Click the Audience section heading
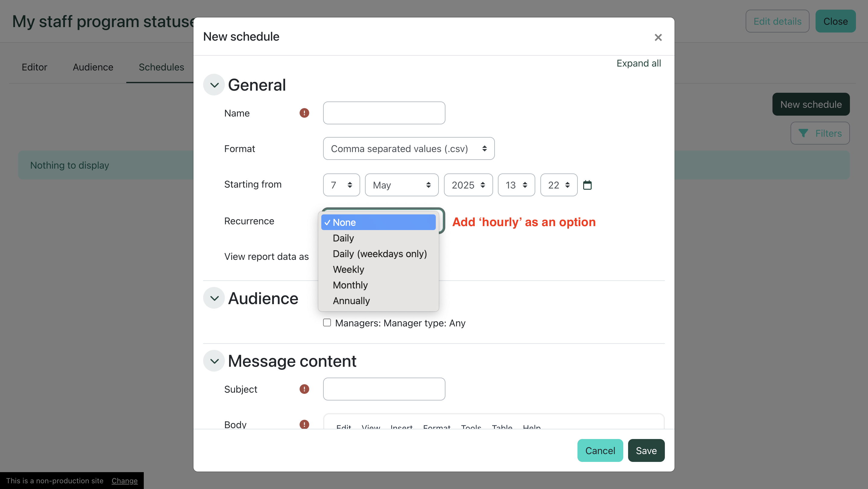The width and height of the screenshot is (868, 489). [263, 298]
